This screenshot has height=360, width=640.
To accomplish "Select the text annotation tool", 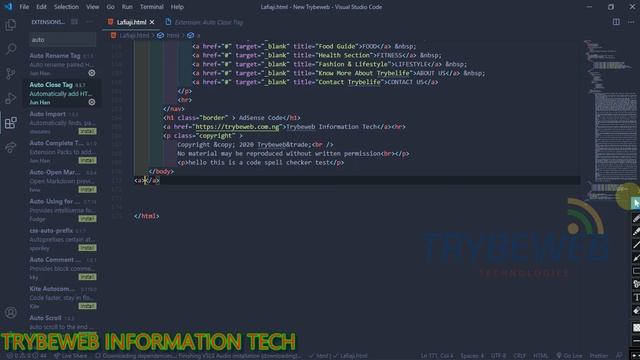I will coord(636,297).
